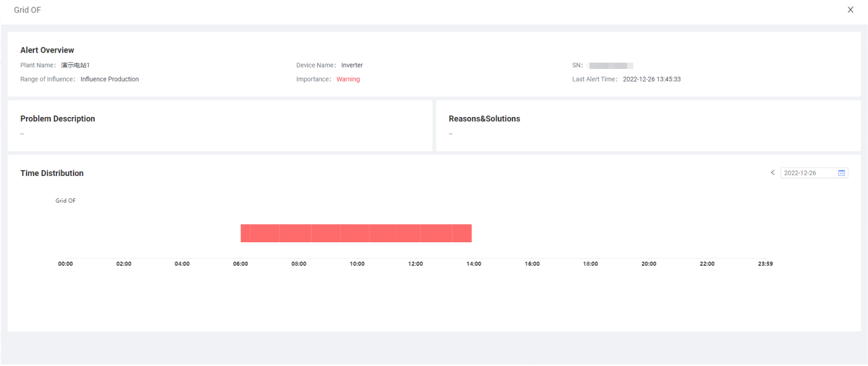
Task: Open the calendar picker icon
Action: 841,173
